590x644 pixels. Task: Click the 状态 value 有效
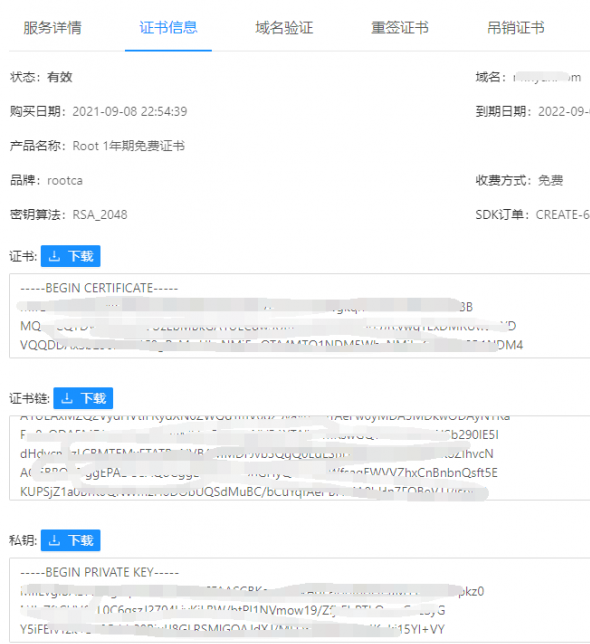60,77
